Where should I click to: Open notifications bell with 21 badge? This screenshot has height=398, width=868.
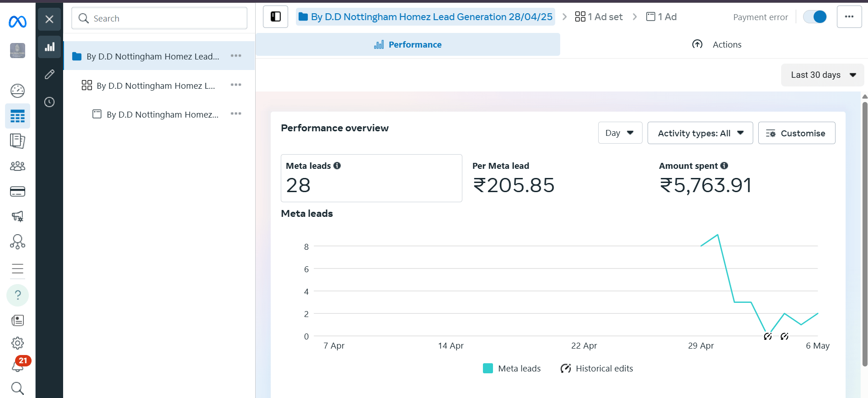pos(18,365)
